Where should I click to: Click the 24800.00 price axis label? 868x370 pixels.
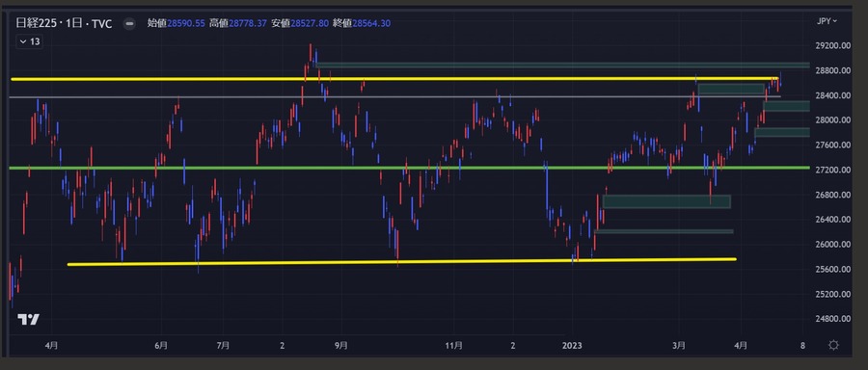832,319
